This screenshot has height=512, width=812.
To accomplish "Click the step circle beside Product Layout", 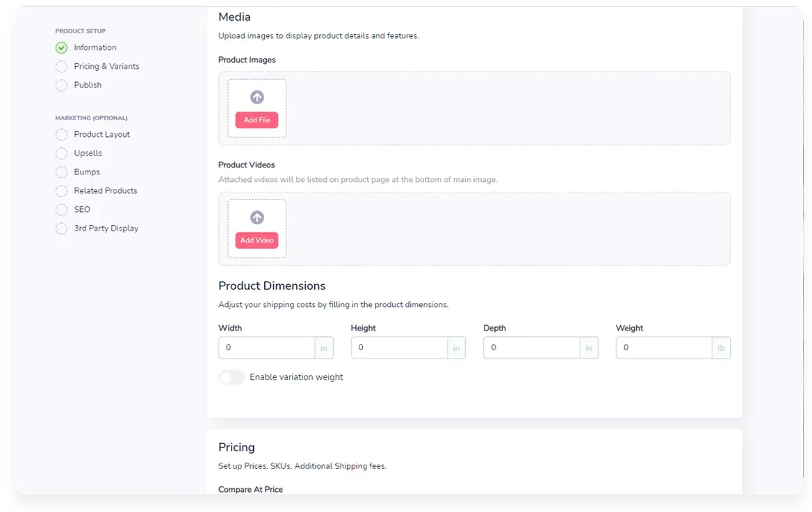I will coord(61,135).
